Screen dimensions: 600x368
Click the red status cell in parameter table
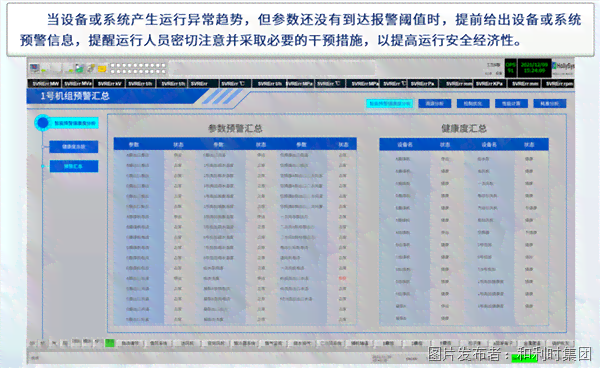(x=342, y=278)
